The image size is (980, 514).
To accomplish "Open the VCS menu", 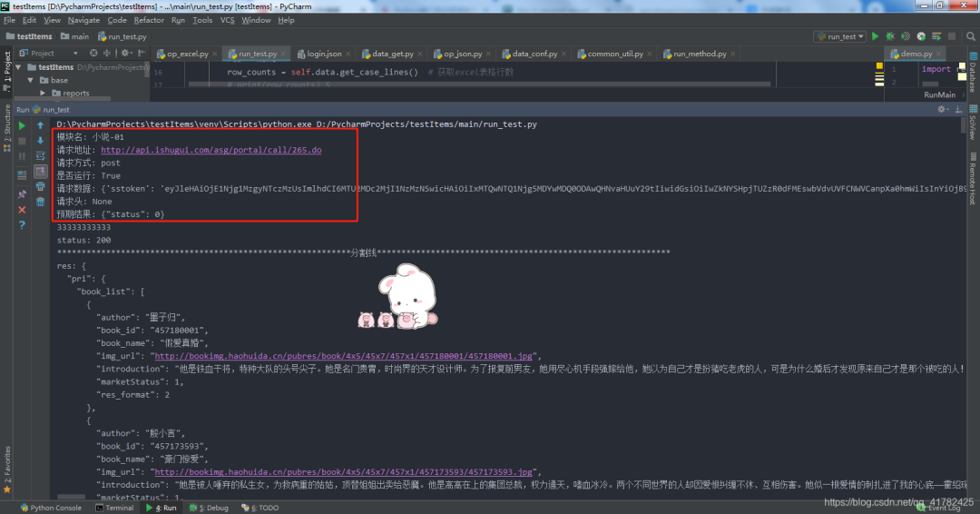I will (227, 20).
